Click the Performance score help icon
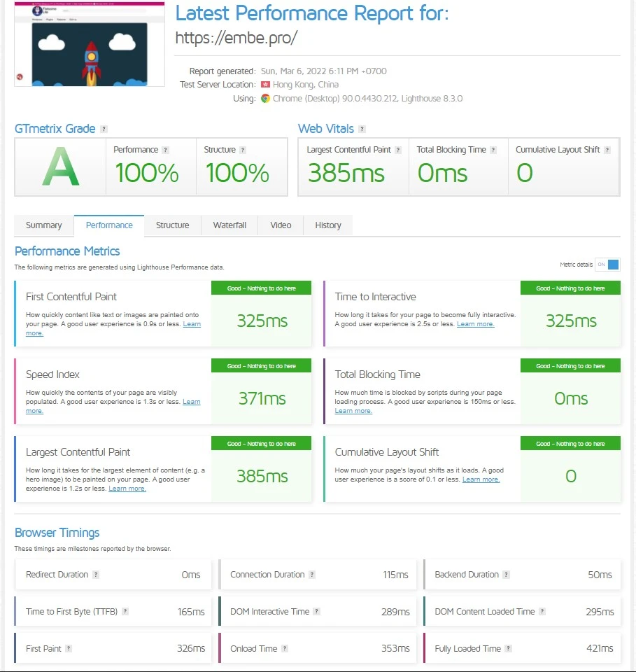Screen dimensions: 636x672 tap(166, 150)
